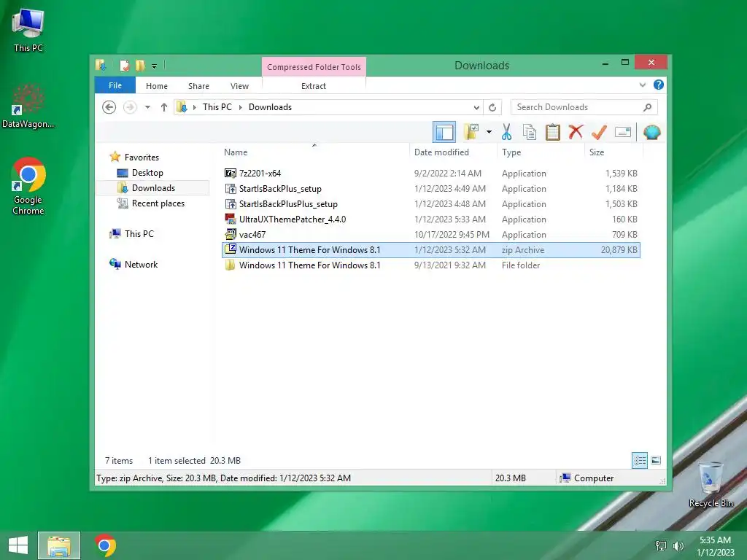Click the Forward navigation arrow

pyautogui.click(x=130, y=107)
